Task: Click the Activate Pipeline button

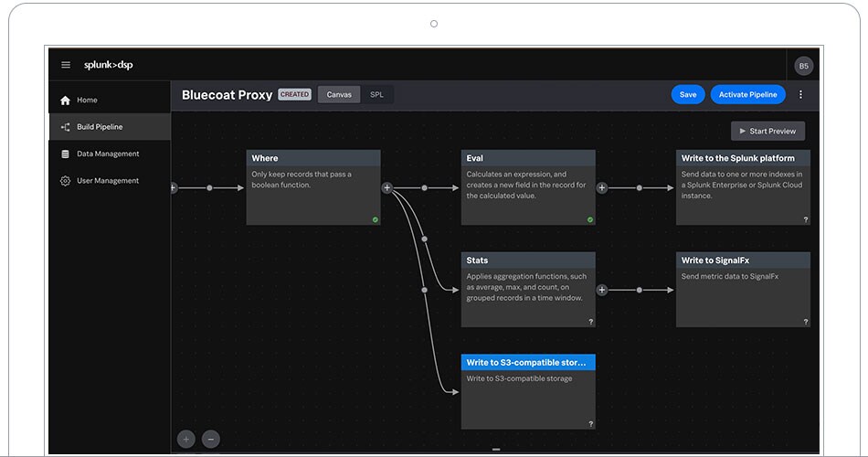Action: coord(748,95)
